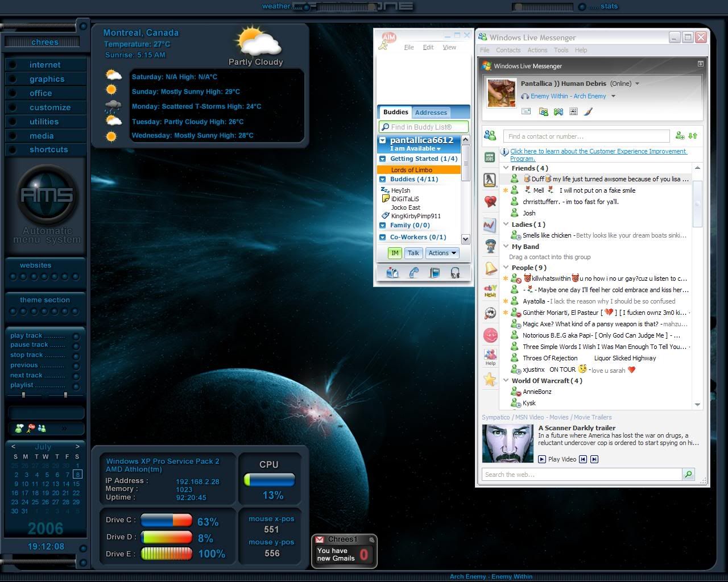The image size is (728, 582).
Task: Click the AIM icon in sidebar tray
Action: point(31,428)
